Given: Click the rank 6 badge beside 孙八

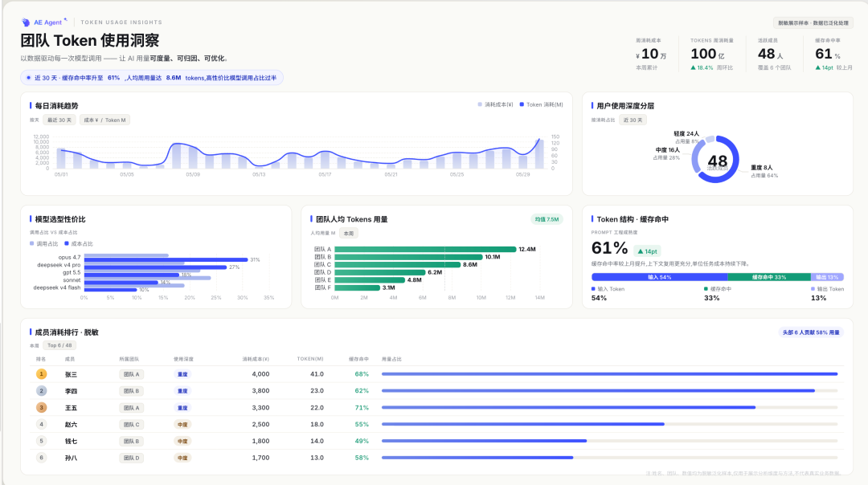Looking at the screenshot, I should pyautogui.click(x=41, y=458).
